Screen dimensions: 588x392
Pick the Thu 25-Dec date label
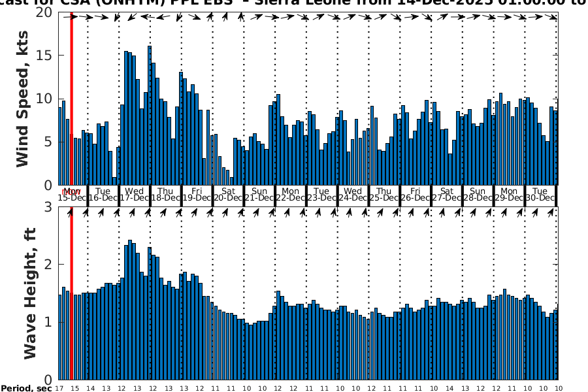coord(384,194)
